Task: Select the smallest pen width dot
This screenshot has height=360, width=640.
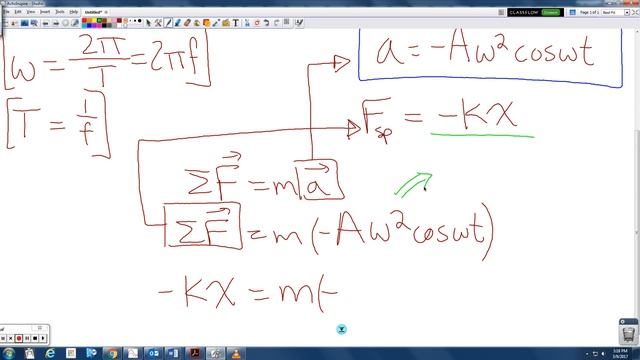Action: point(130,21)
